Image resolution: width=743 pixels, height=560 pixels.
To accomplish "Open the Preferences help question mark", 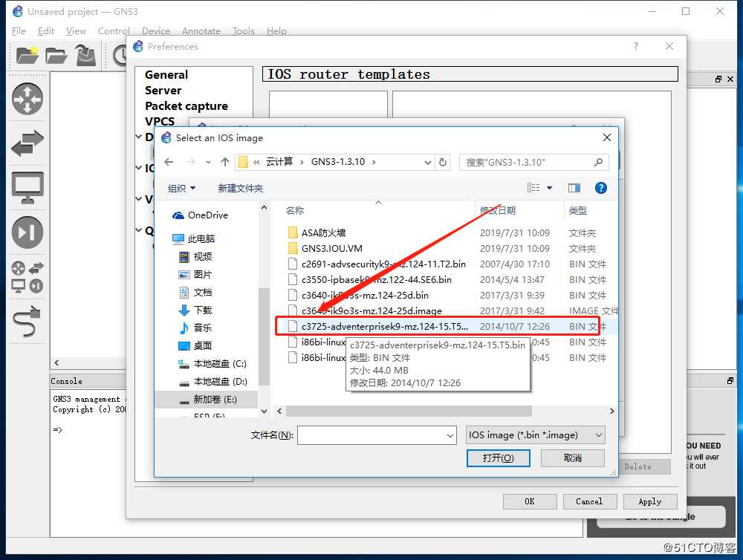I will pyautogui.click(x=636, y=46).
